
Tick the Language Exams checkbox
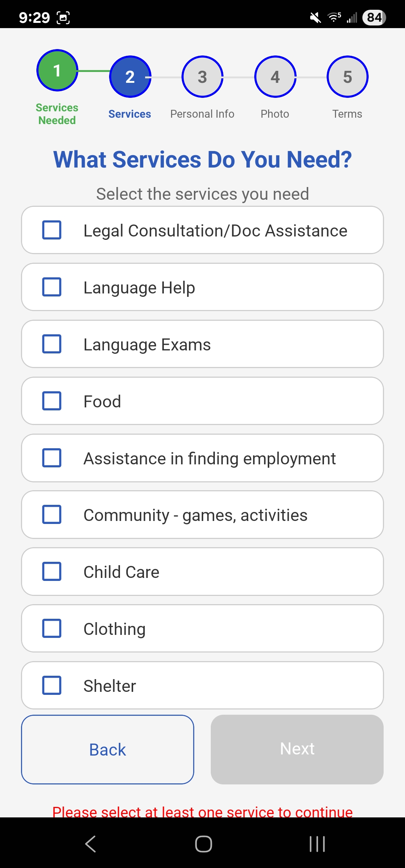click(52, 344)
